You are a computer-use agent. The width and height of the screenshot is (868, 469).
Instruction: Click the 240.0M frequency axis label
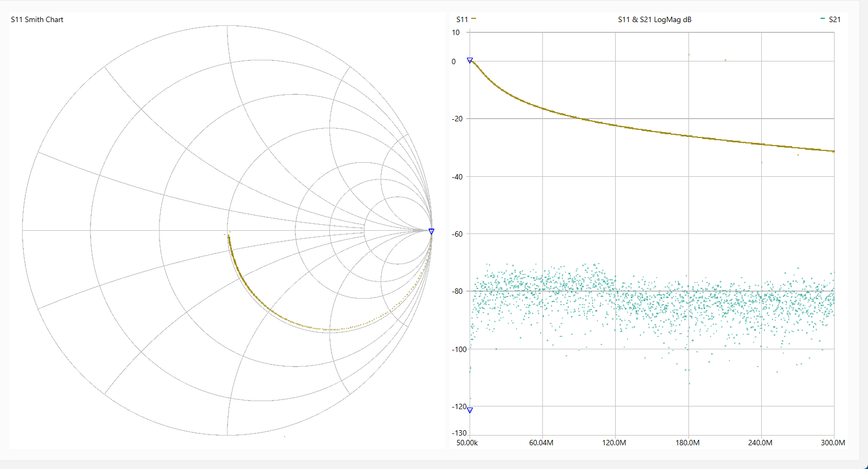760,443
